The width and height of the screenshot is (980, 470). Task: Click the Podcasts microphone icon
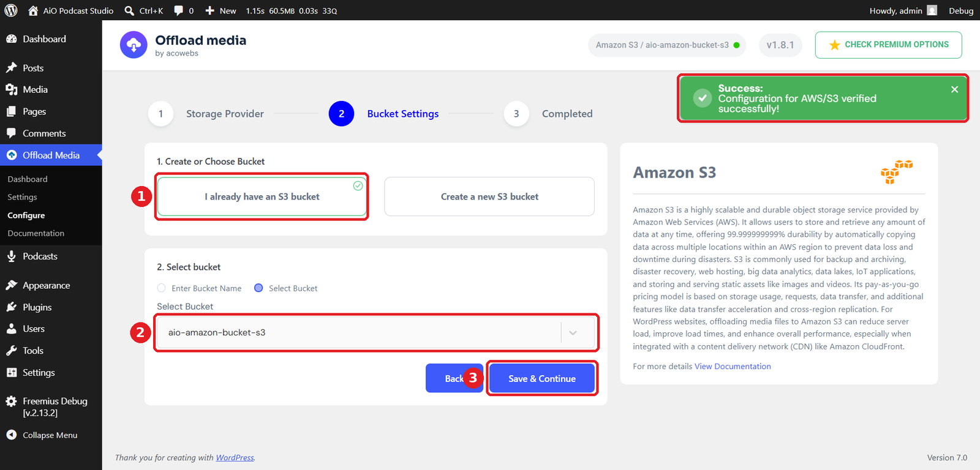pos(12,256)
